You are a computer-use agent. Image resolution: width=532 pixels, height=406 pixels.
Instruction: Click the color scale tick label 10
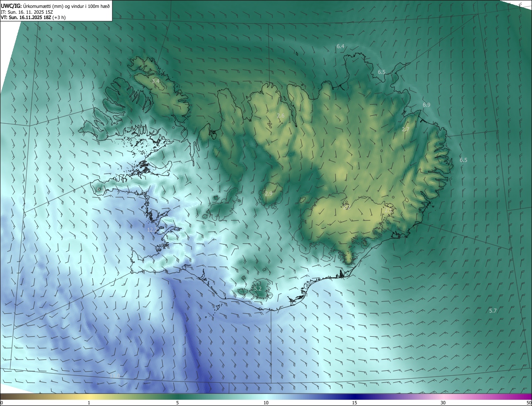click(x=266, y=403)
